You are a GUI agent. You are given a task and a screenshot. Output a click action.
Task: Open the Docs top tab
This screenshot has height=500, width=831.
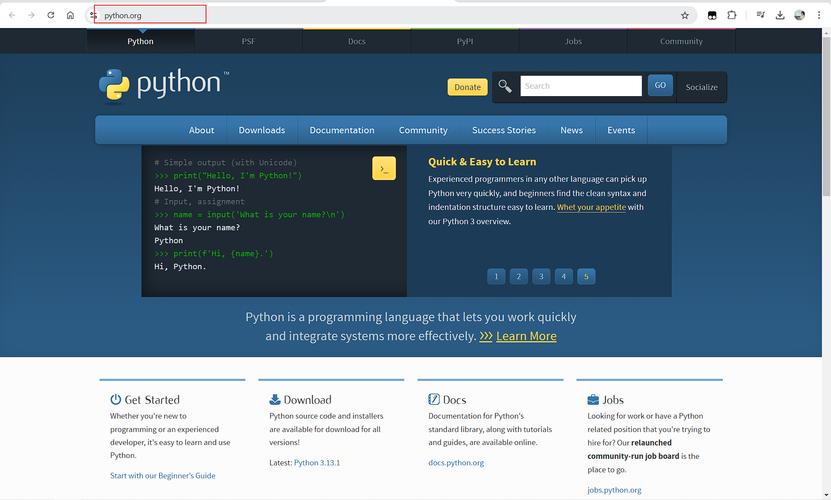357,41
